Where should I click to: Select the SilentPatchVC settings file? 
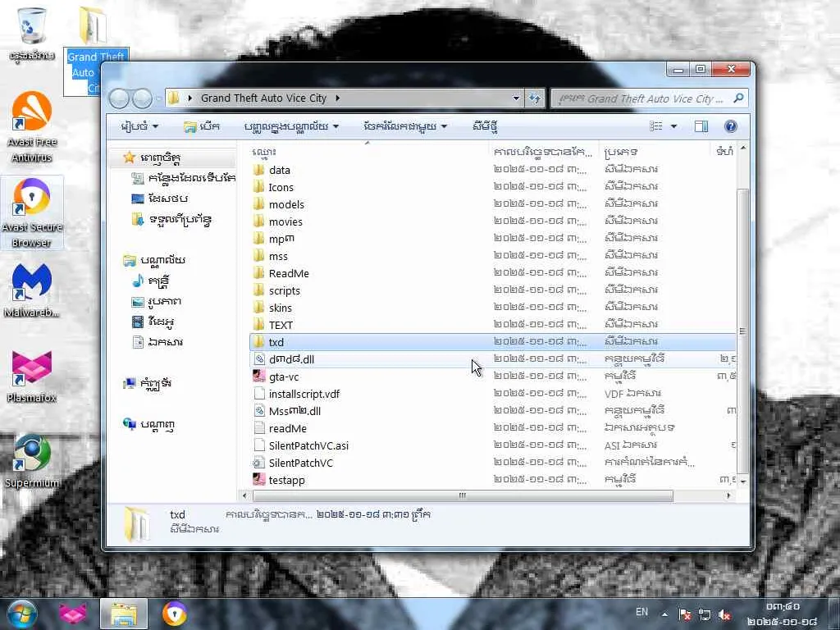click(492, 463)
